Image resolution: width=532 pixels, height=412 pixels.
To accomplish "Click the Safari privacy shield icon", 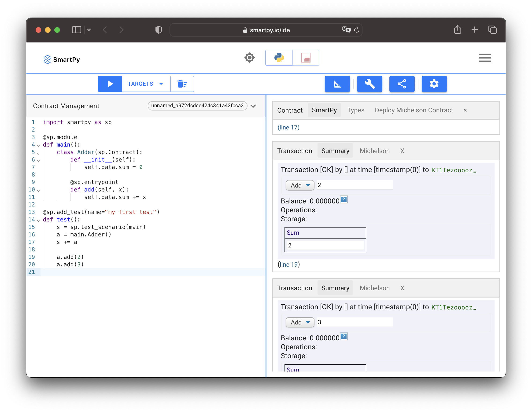I will 158,30.
